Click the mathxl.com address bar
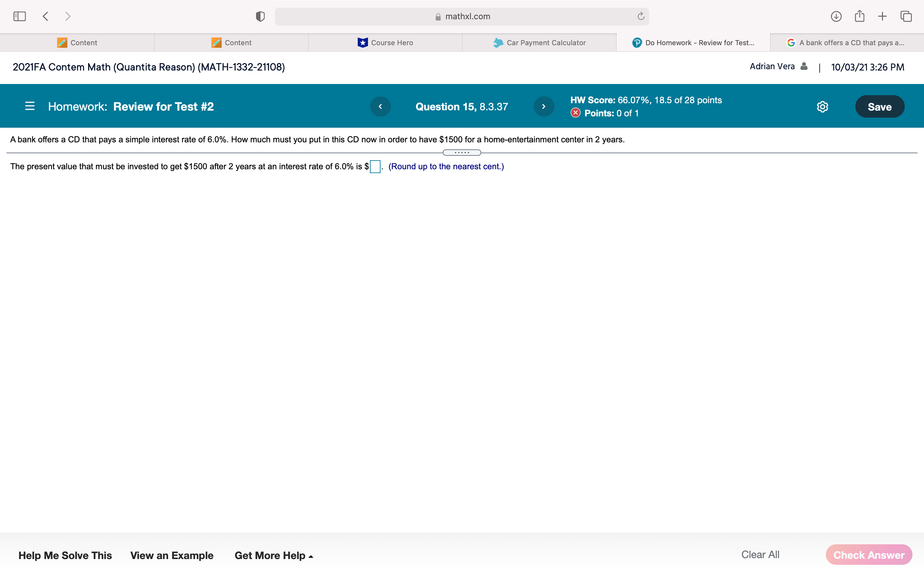This screenshot has width=924, height=577. click(462, 16)
